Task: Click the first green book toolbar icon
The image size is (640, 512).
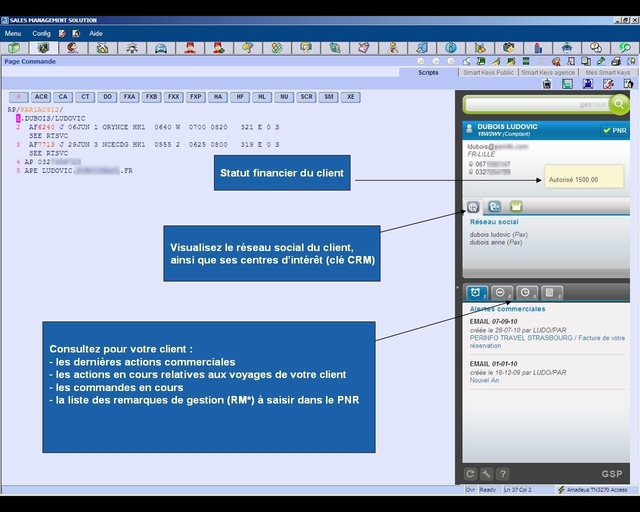Action: (x=14, y=48)
